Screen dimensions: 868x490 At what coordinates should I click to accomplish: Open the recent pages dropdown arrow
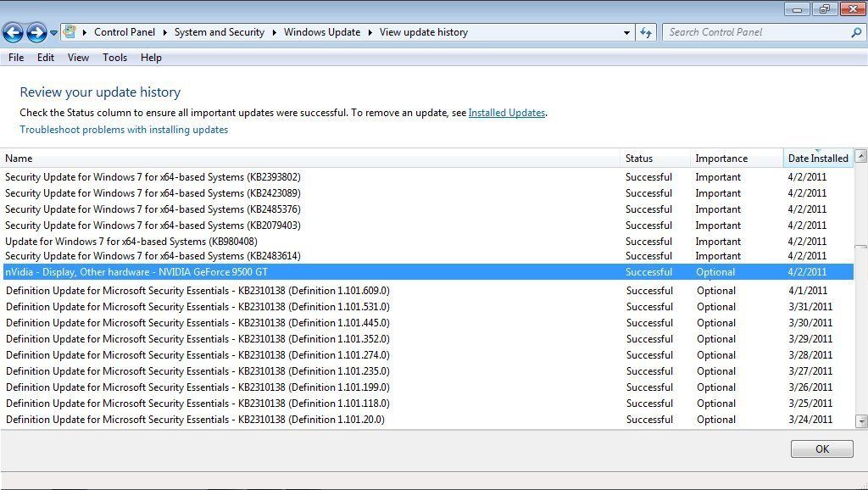tap(53, 33)
